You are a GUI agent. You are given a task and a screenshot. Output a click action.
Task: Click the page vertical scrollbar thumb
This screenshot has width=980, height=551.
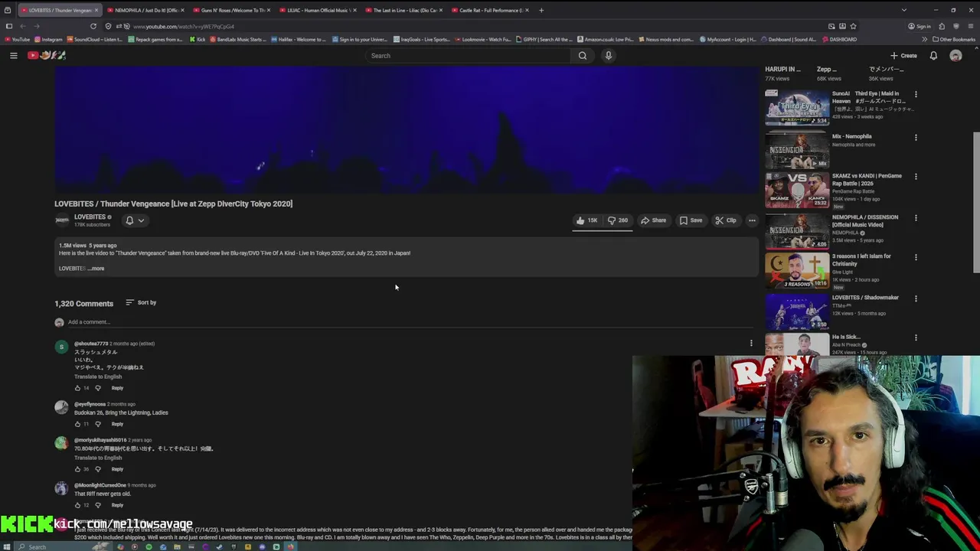click(x=975, y=202)
